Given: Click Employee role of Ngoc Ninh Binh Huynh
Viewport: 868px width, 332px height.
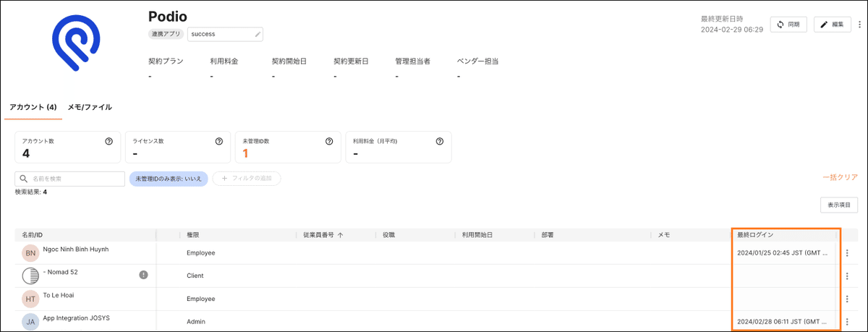Looking at the screenshot, I should (x=201, y=253).
